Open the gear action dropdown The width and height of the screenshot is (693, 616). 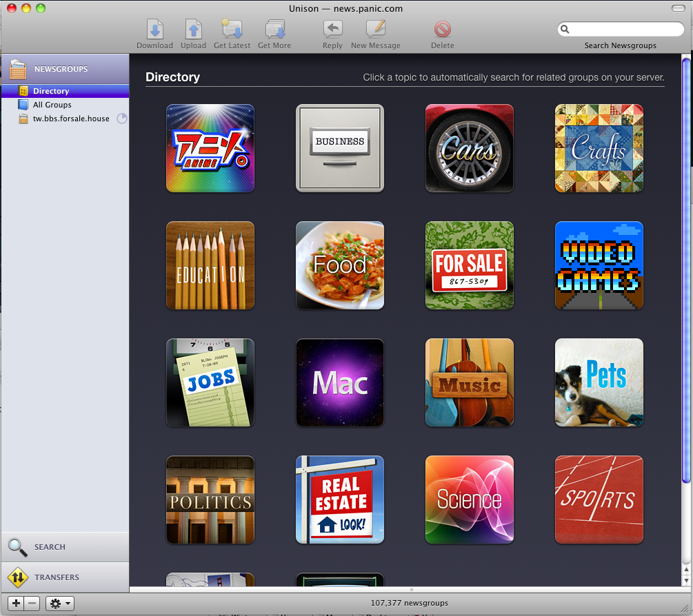pyautogui.click(x=60, y=603)
